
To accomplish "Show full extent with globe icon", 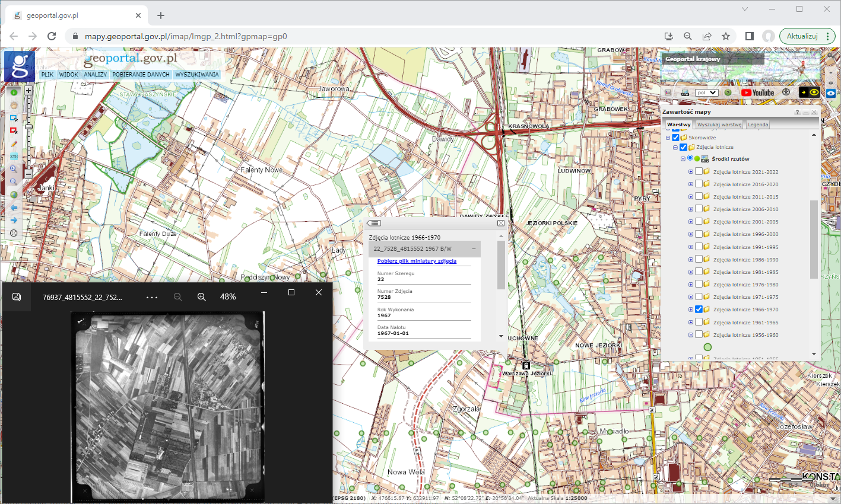I will 14,194.
